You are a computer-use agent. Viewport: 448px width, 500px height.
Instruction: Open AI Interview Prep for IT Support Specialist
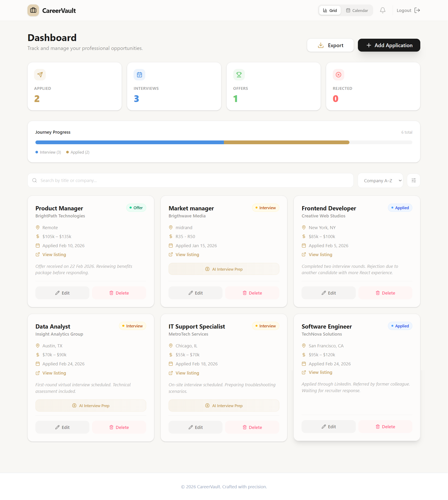224,406
